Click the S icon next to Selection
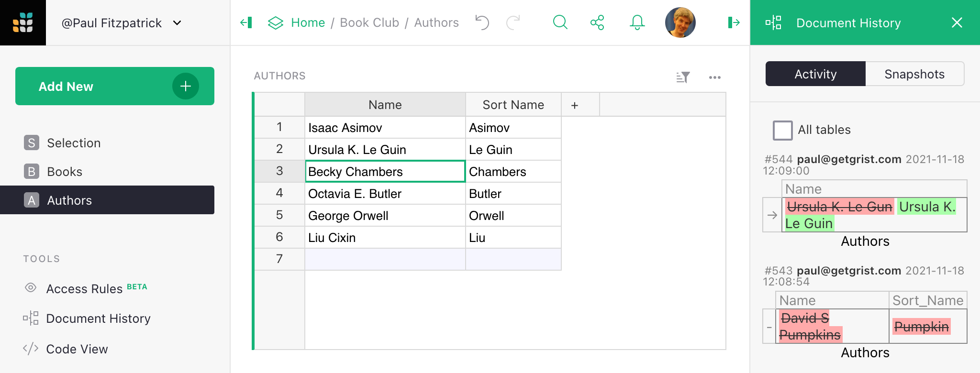This screenshot has width=980, height=373. [32, 143]
